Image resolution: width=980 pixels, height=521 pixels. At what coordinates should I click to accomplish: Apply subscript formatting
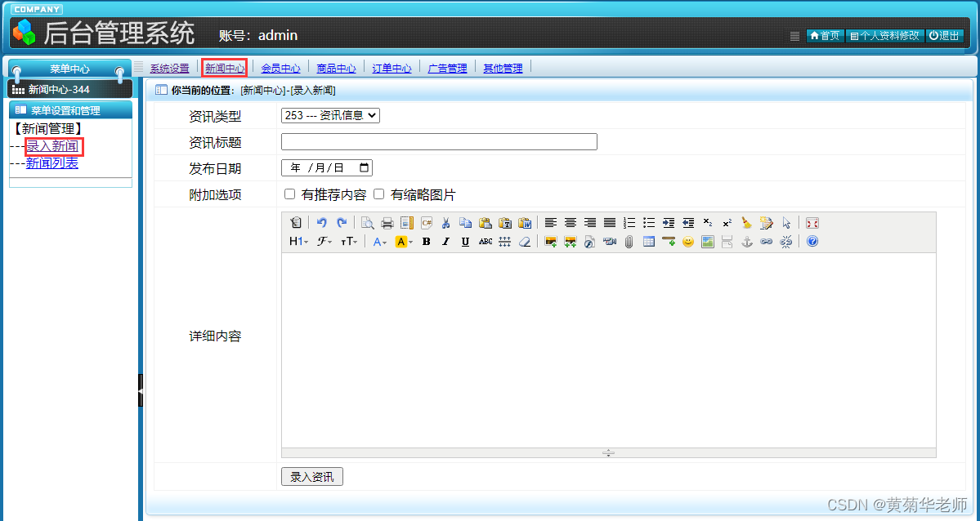click(708, 223)
